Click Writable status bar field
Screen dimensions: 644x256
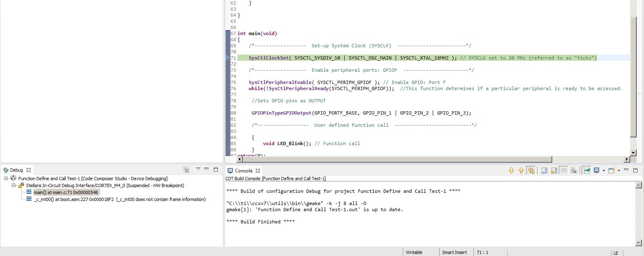point(414,252)
